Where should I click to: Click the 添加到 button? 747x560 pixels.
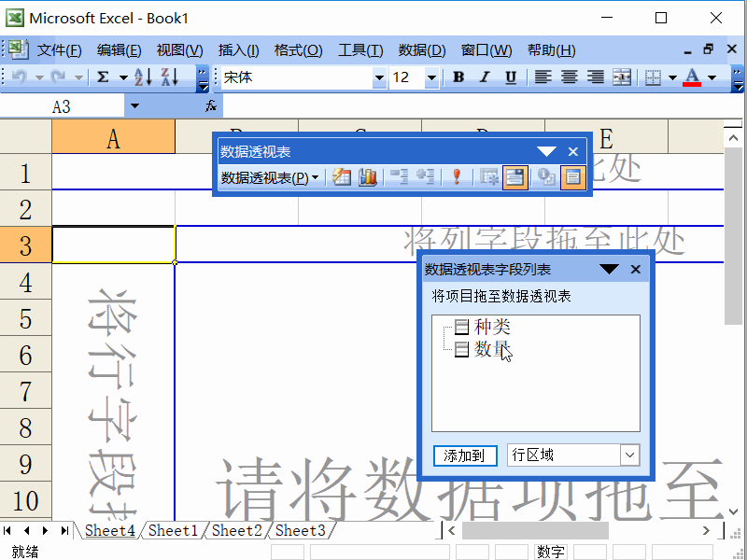click(465, 455)
